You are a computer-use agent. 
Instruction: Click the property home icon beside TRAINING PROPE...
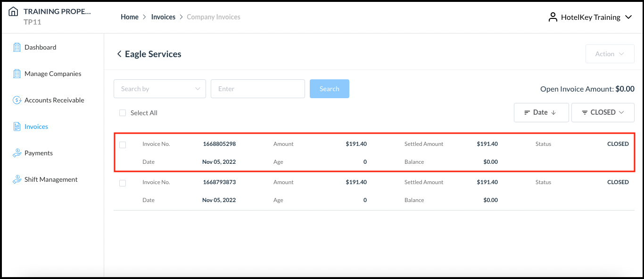pyautogui.click(x=13, y=11)
